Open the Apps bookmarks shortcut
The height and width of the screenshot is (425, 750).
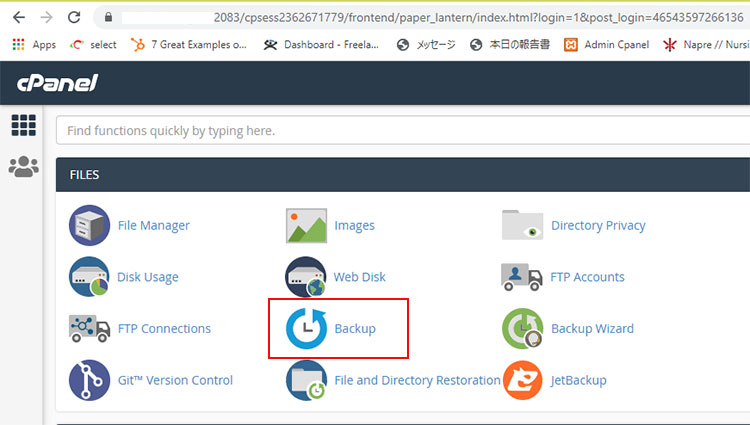[34, 45]
